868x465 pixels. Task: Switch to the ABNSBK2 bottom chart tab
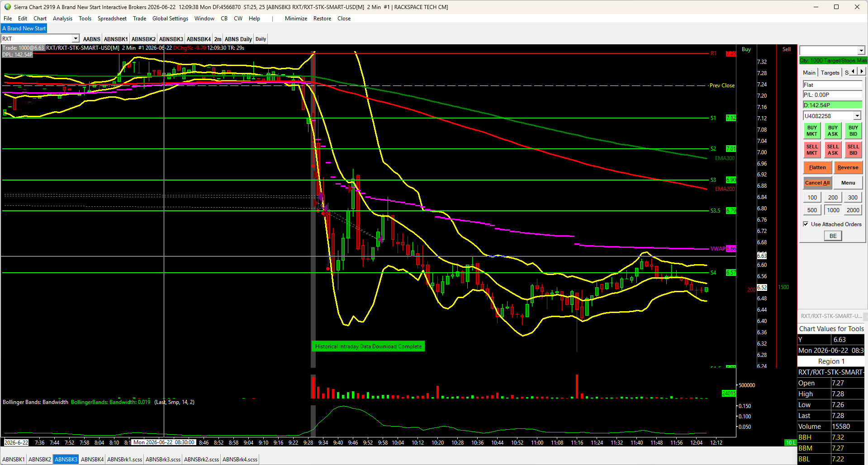point(40,460)
